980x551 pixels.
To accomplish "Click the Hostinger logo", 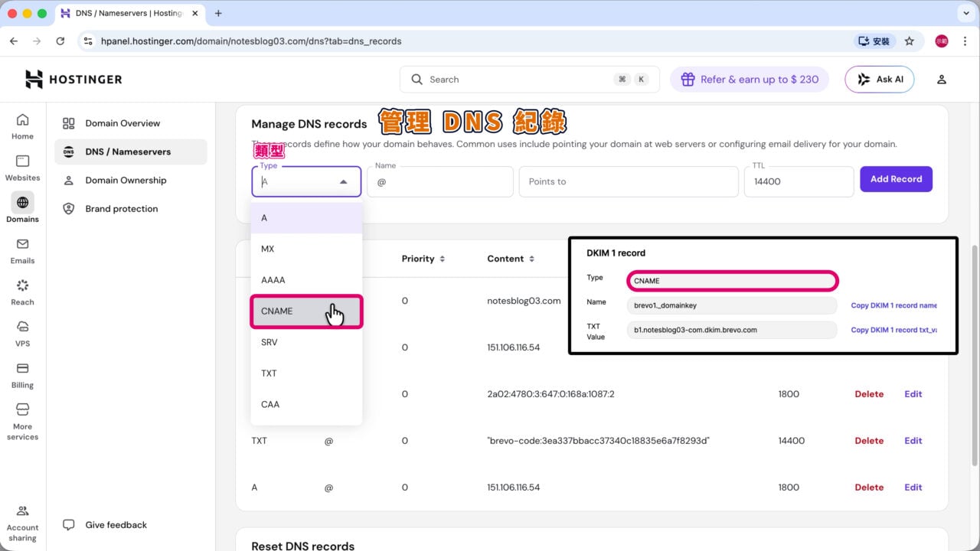I will [x=73, y=79].
